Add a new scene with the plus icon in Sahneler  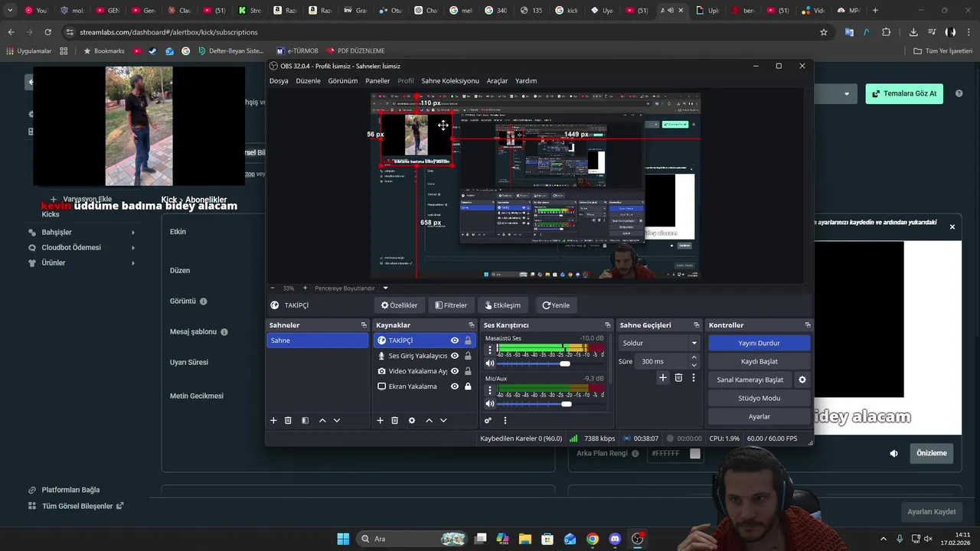tap(273, 420)
